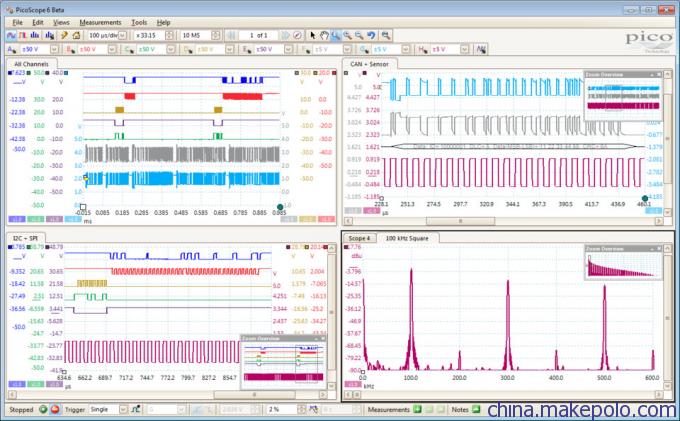The width and height of the screenshot is (680, 421).
Task: Open channel H ±5 V range dropdown
Action: tap(464, 49)
